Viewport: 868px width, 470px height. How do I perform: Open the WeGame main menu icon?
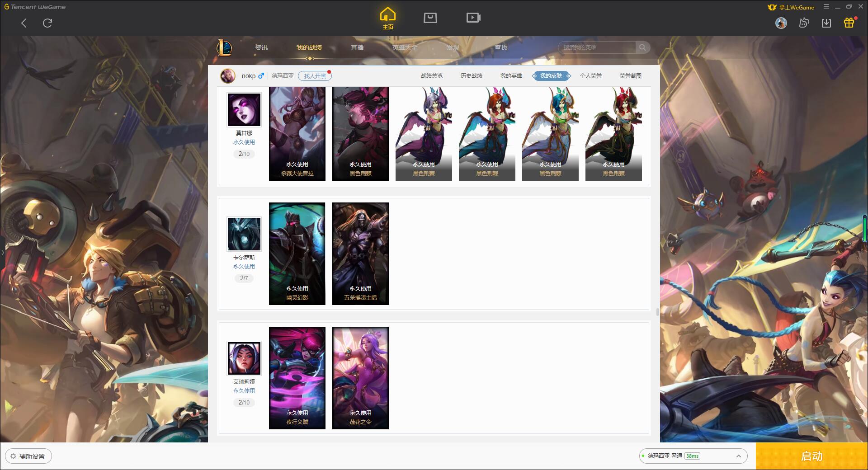(826, 7)
